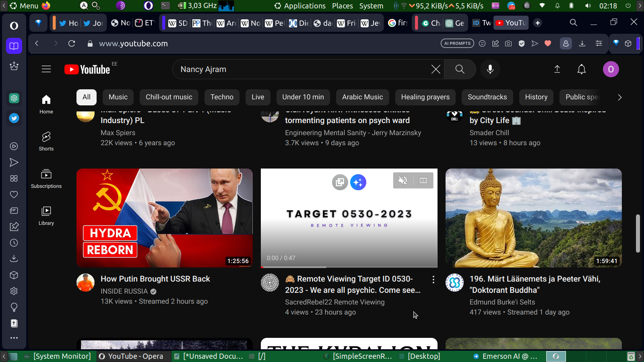This screenshot has height=362, width=644.
Task: Open the Edmund Burke'i Selts channel
Action: [x=502, y=302]
